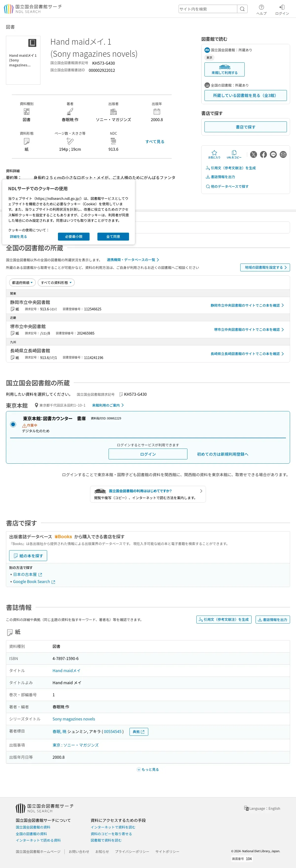The height and width of the screenshot is (868, 296).
Task: Focus the サイト内を検索 search field
Action: pos(208,9)
